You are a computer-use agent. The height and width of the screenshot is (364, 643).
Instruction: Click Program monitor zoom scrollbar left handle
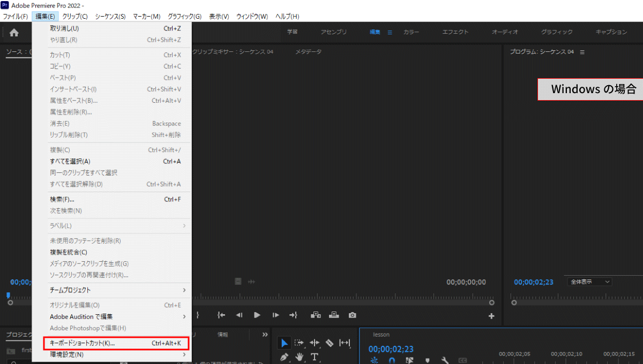tap(514, 302)
